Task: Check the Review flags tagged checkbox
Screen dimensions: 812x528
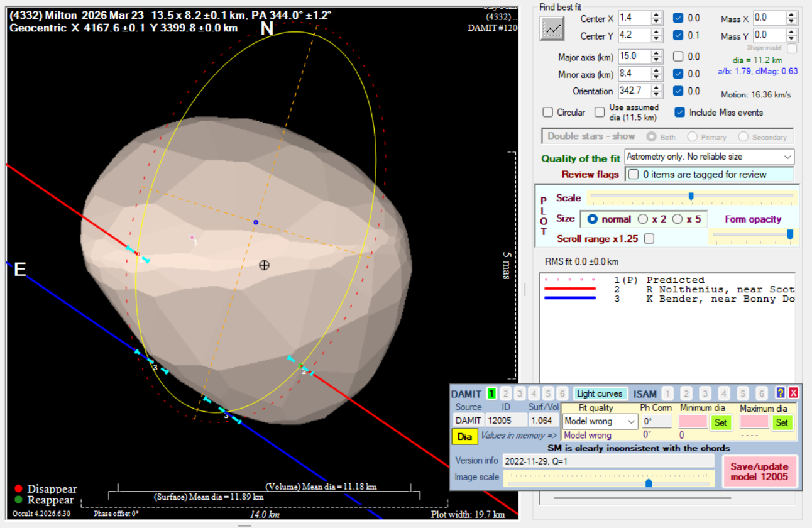Action: pyautogui.click(x=634, y=174)
